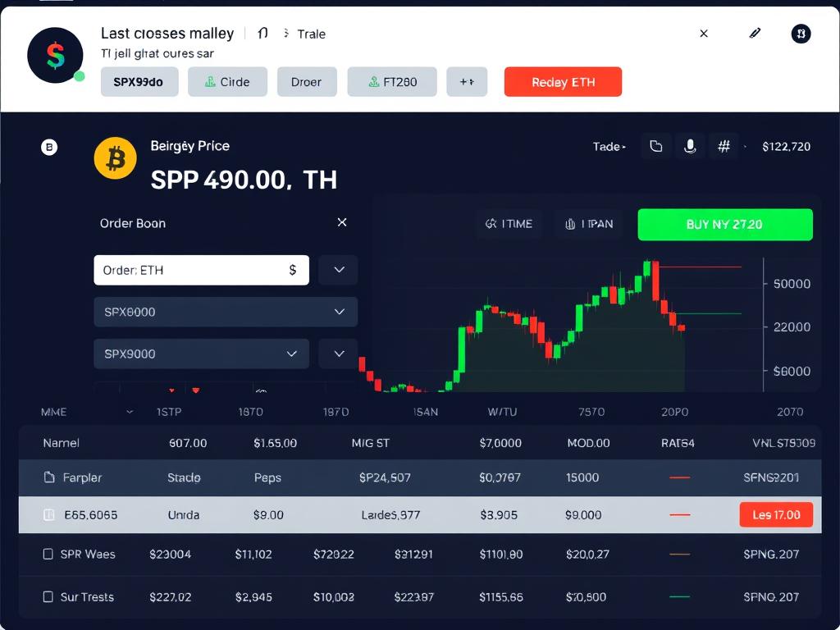Check the SPR Waes row checkbox
Image resolution: width=840 pixels, height=630 pixels.
[48, 555]
